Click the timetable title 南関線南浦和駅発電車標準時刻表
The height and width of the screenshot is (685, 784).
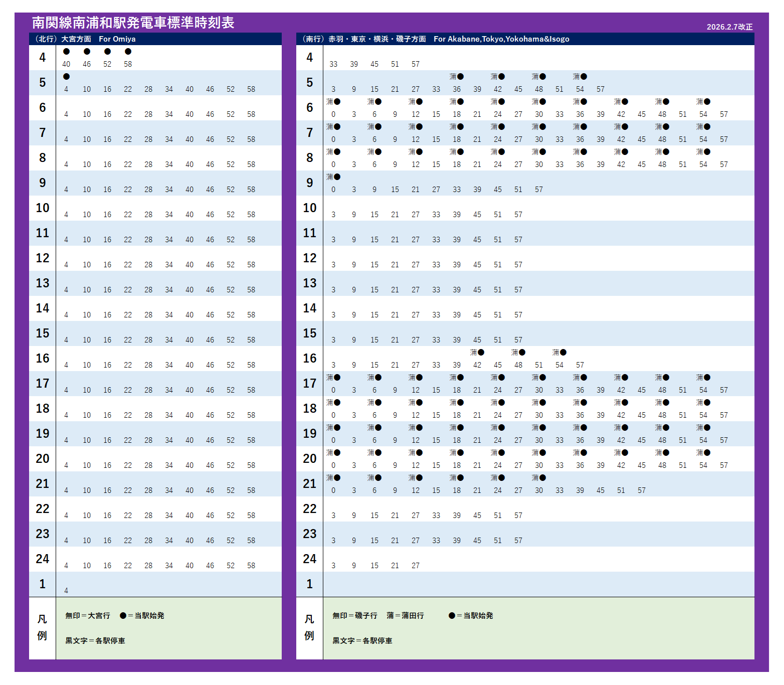(133, 23)
